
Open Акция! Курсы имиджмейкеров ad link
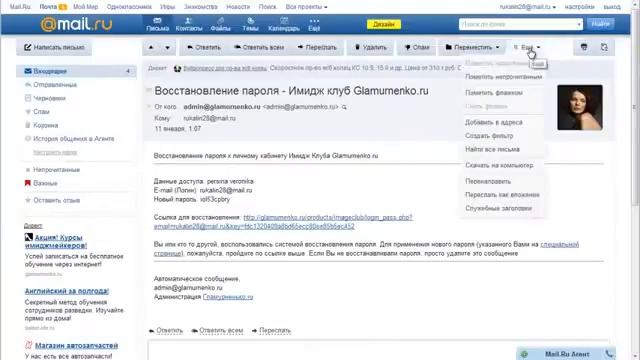click(x=56, y=242)
